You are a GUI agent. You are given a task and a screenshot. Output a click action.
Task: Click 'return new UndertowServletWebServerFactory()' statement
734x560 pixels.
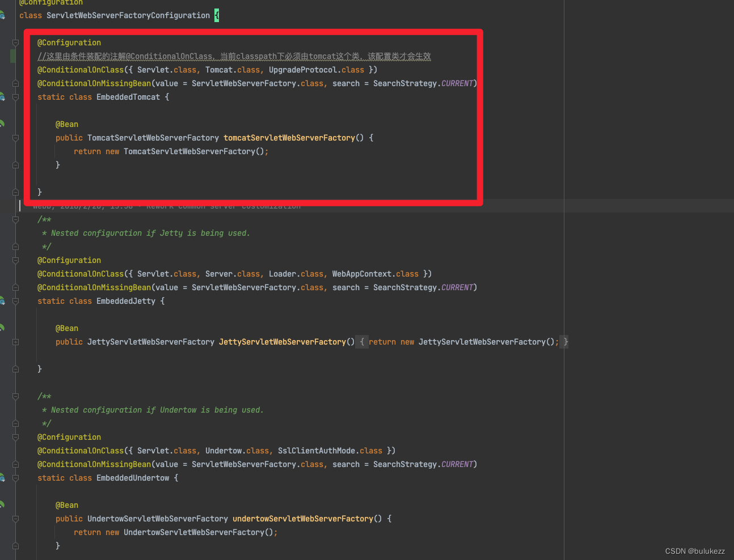(176, 532)
